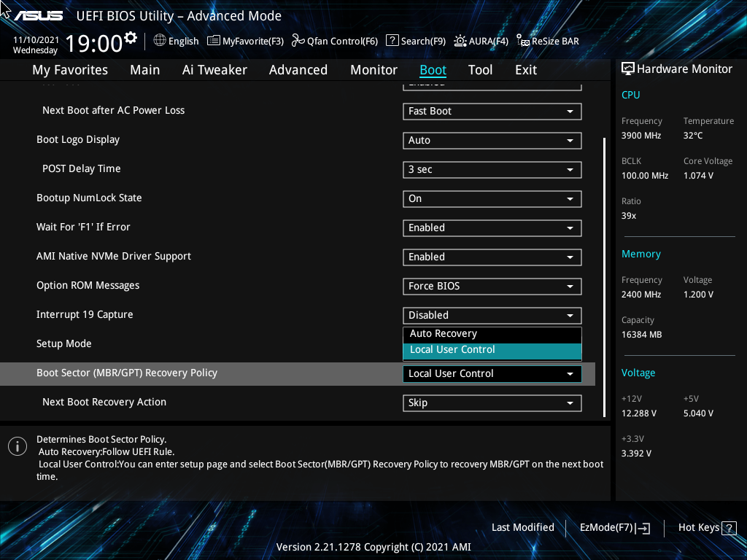Screen dimensions: 747x560
Task: Open AMI Native NVMe Driver Support dropdown
Action: (492, 257)
